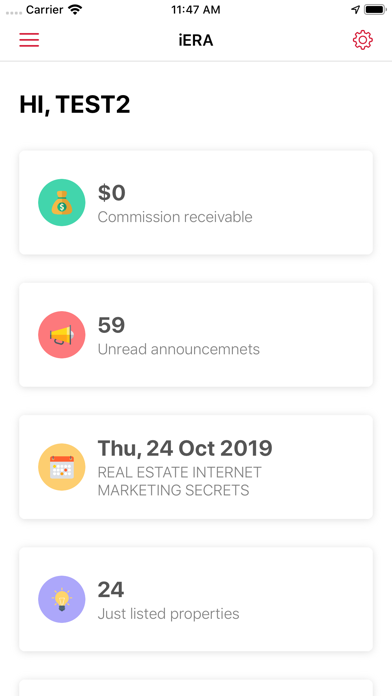Tap the partially visible card at bottom
The width and height of the screenshot is (392, 696).
click(x=196, y=688)
